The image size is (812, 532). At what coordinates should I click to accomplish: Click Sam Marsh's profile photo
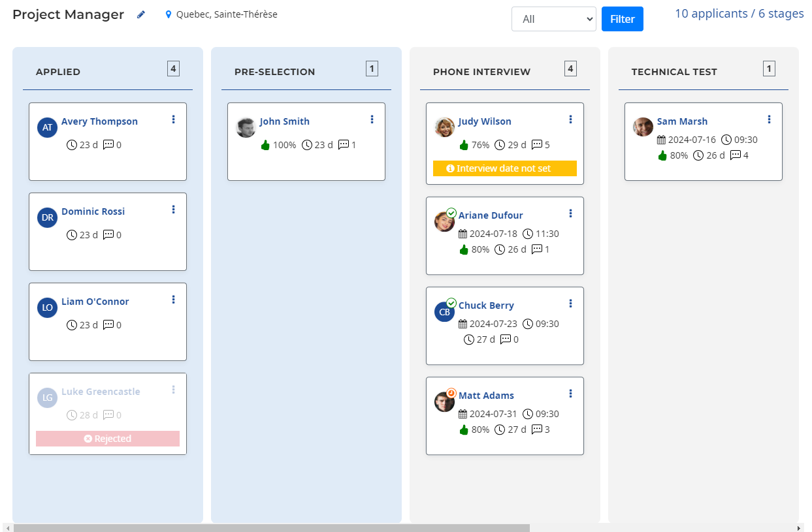tap(643, 127)
